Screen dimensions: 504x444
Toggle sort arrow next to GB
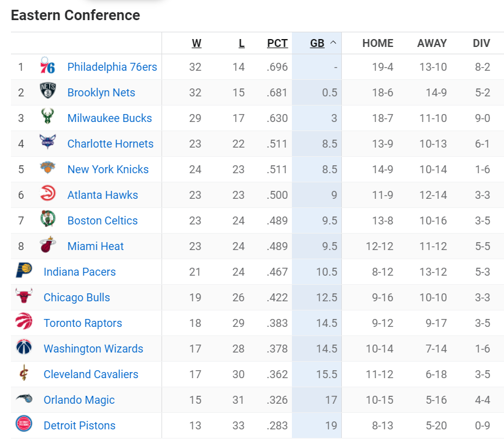[x=333, y=43]
